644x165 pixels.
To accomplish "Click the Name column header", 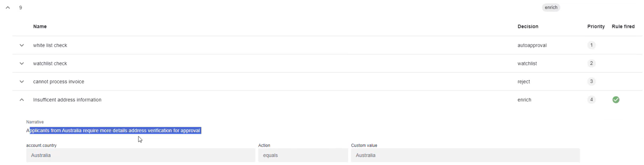I will click(x=40, y=26).
